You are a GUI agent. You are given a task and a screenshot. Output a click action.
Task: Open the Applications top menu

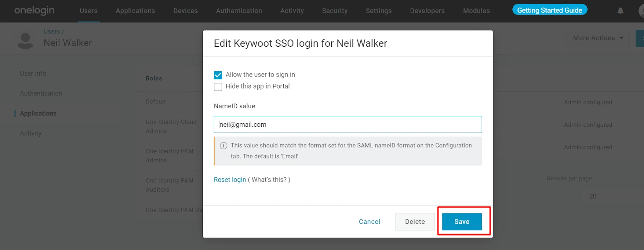(x=135, y=11)
